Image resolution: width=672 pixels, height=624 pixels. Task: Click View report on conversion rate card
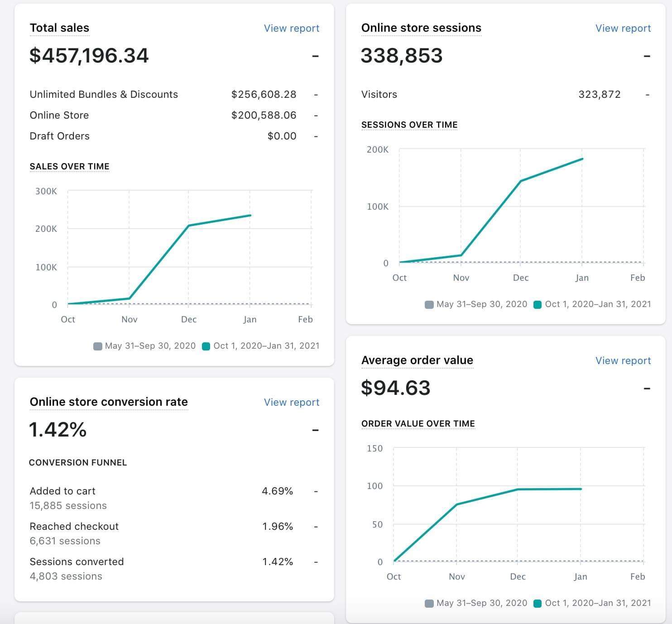pyautogui.click(x=291, y=402)
